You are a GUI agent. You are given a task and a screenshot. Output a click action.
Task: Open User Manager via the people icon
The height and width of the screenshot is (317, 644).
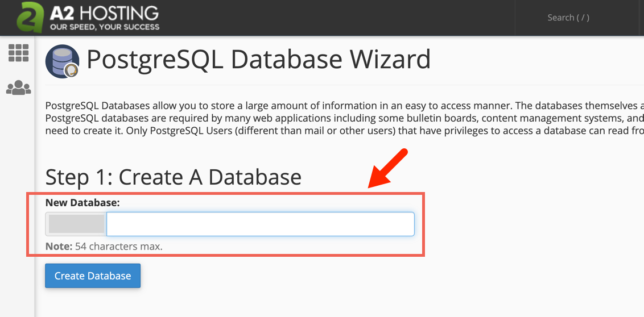18,88
